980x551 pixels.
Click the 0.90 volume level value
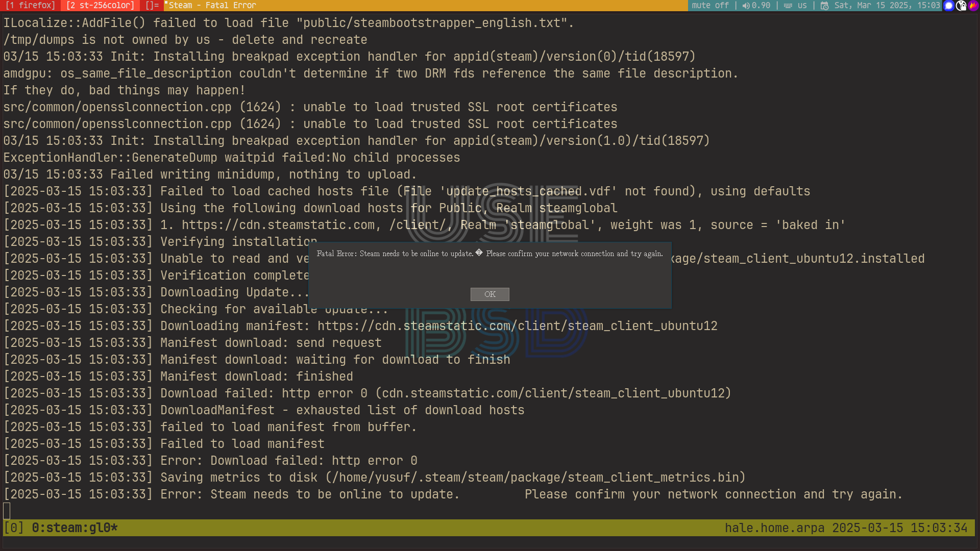coord(761,6)
